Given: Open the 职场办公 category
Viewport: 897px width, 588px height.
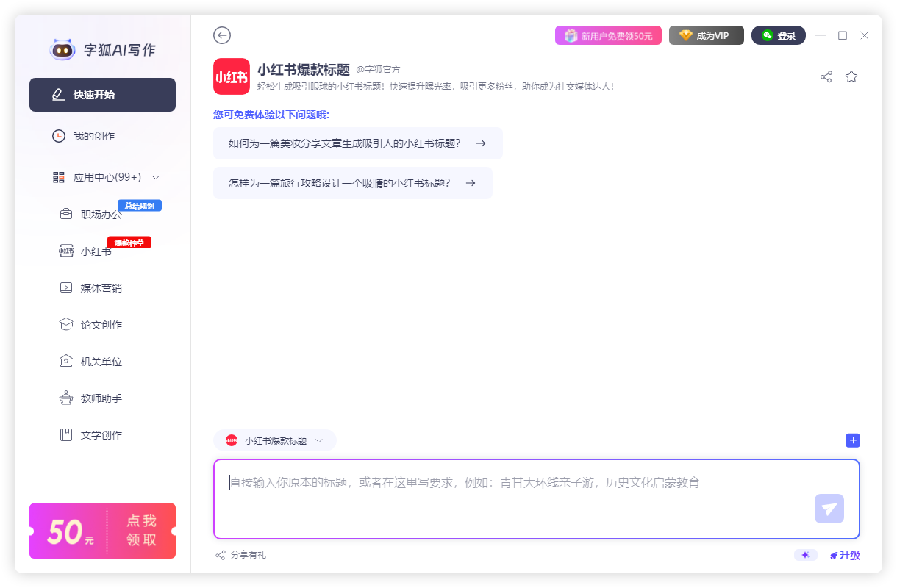Looking at the screenshot, I should (x=101, y=215).
